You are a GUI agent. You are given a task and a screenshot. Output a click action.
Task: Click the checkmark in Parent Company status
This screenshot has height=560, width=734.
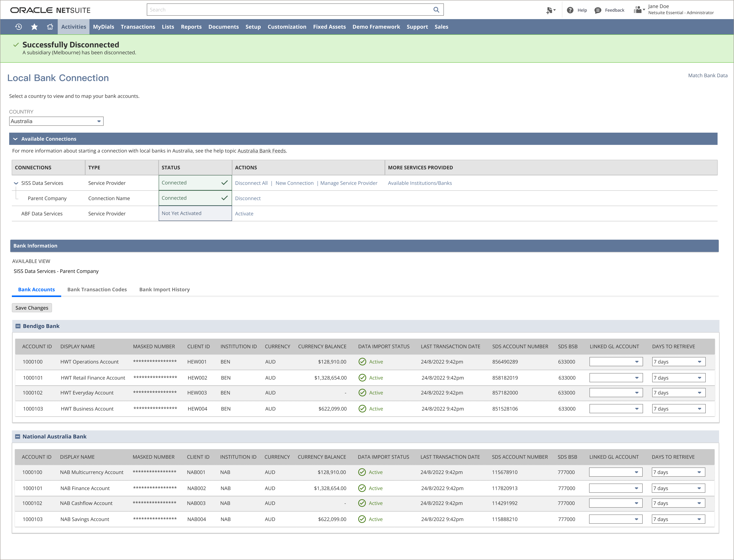[225, 198]
